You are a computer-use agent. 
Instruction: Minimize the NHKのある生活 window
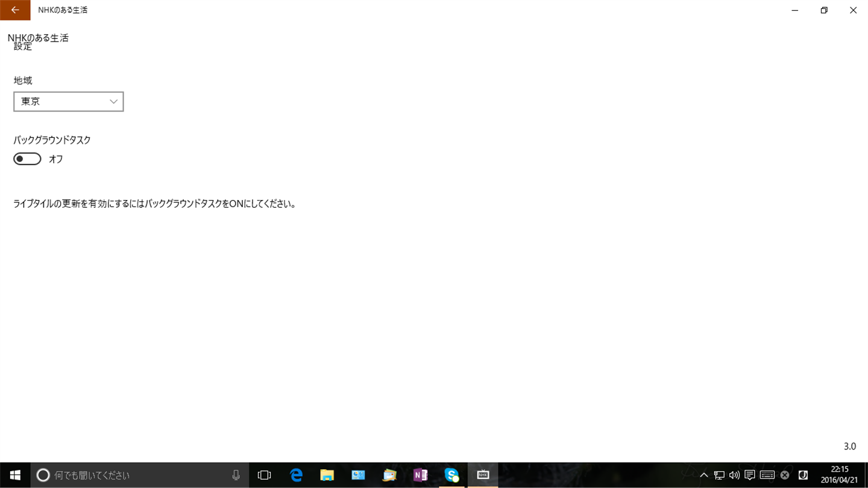pos(795,10)
